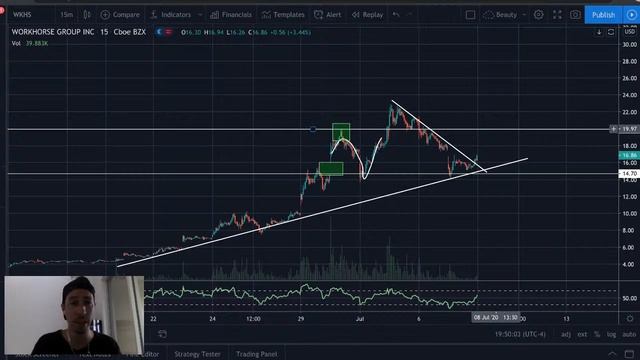Open the Indicators dialog
The width and height of the screenshot is (640, 360).
pyautogui.click(x=171, y=15)
